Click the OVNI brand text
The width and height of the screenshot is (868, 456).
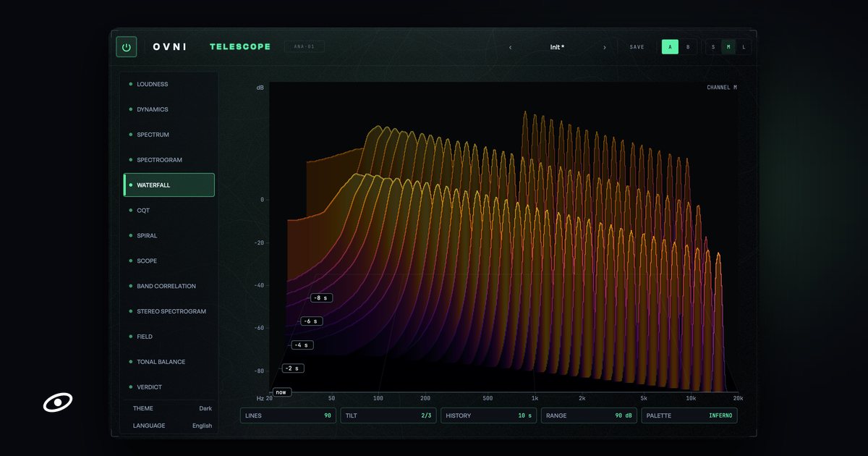(x=170, y=47)
